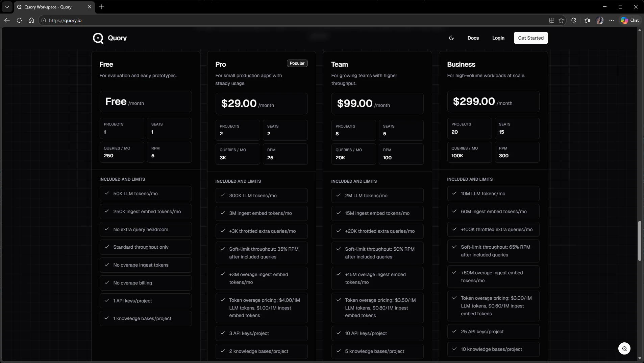Close the Quory Workspace tab

[x=90, y=7]
